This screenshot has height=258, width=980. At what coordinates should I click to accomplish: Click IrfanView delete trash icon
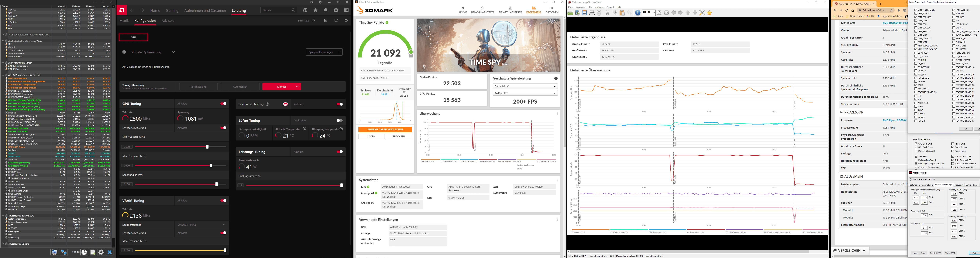coord(599,13)
